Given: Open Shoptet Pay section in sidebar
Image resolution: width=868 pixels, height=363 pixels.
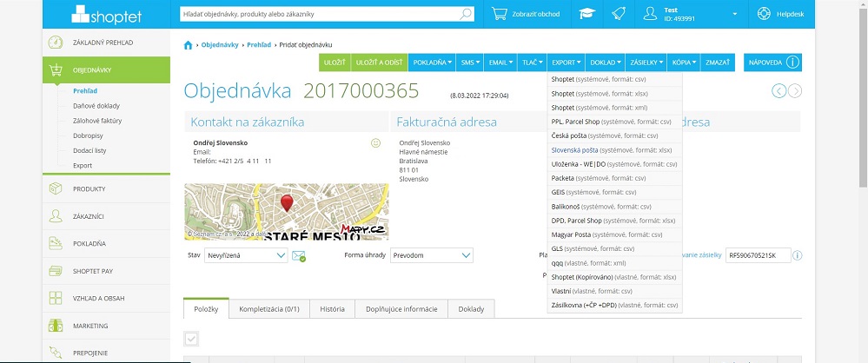Looking at the screenshot, I should point(106,271).
